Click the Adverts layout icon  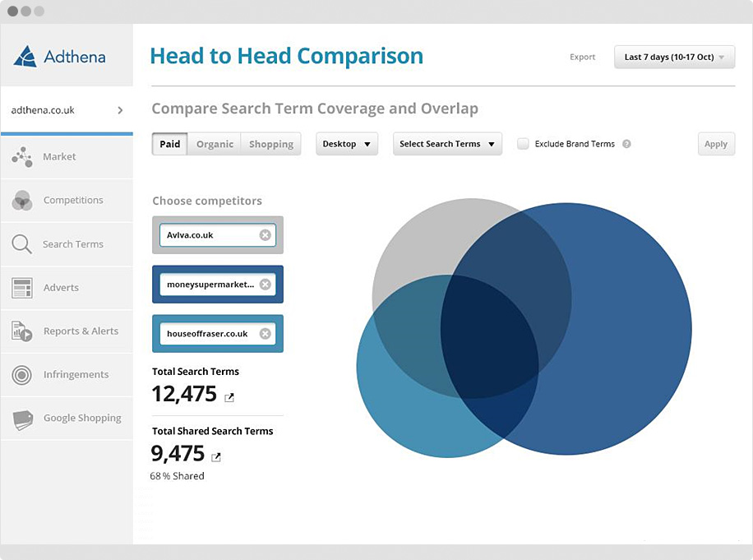point(22,288)
